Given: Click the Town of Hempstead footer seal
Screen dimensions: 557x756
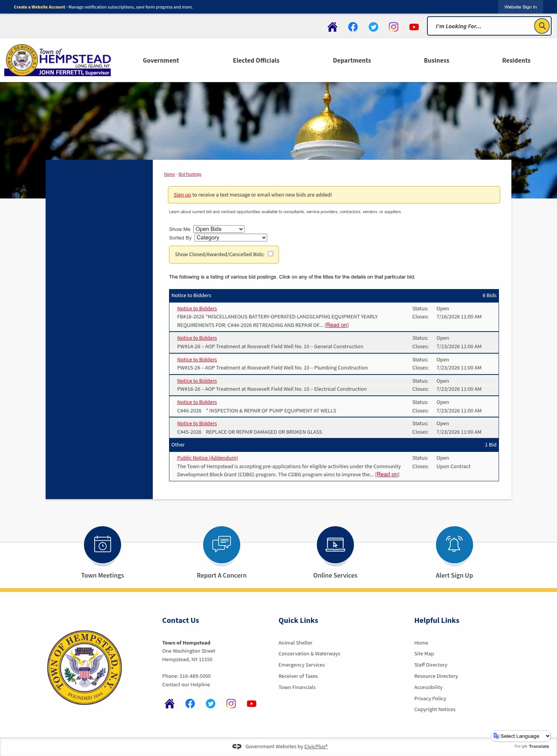Looking at the screenshot, I should (x=84, y=667).
